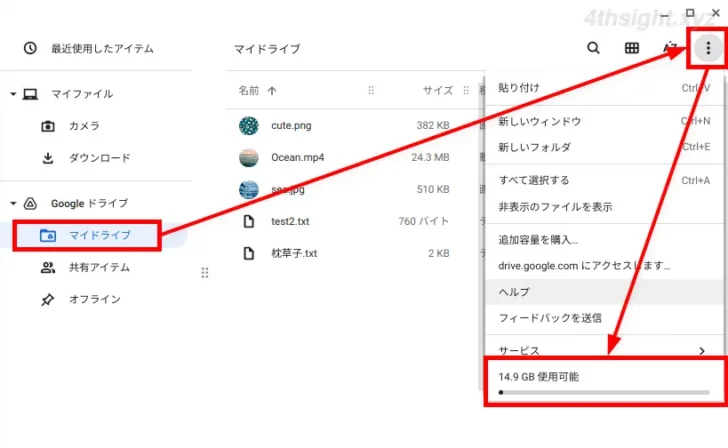The width and height of the screenshot is (728, 448).
Task: Expand the サービス submenu arrow
Action: pyautogui.click(x=702, y=351)
